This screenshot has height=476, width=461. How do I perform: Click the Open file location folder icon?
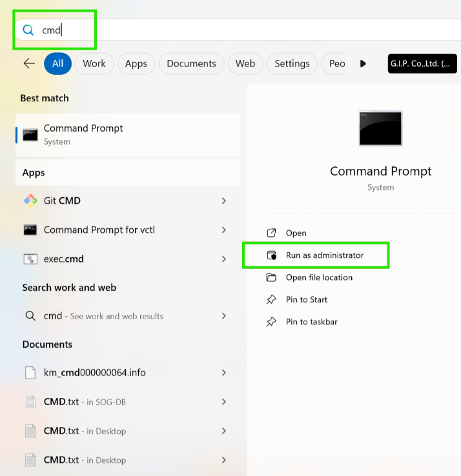pyautogui.click(x=271, y=277)
